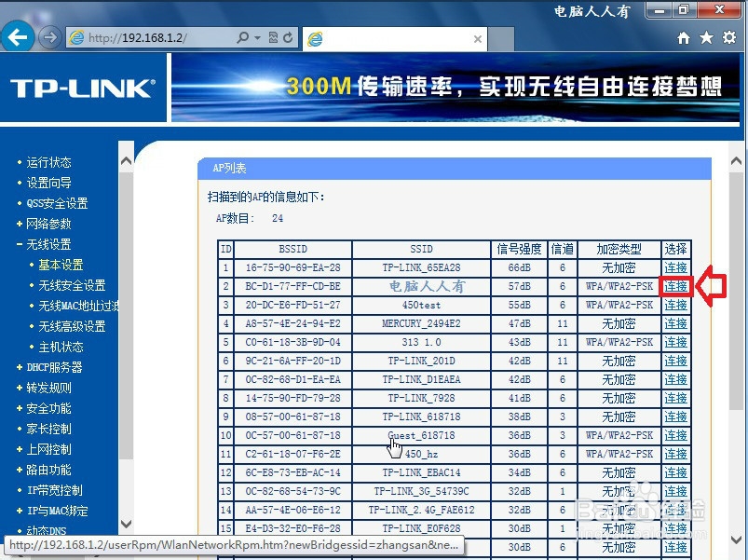Click the browser Back arrow button
The width and height of the screenshot is (748, 560).
18,36
